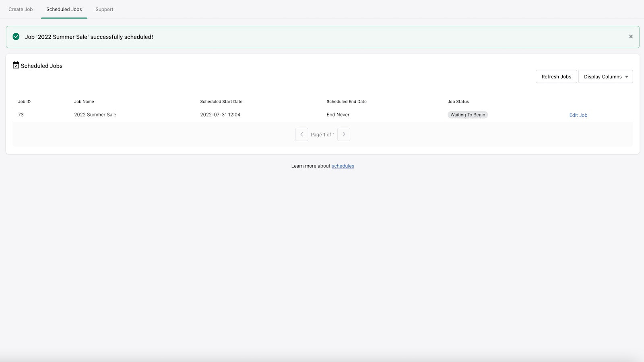Go to the previous page arrow
The image size is (644, 362).
click(x=301, y=134)
